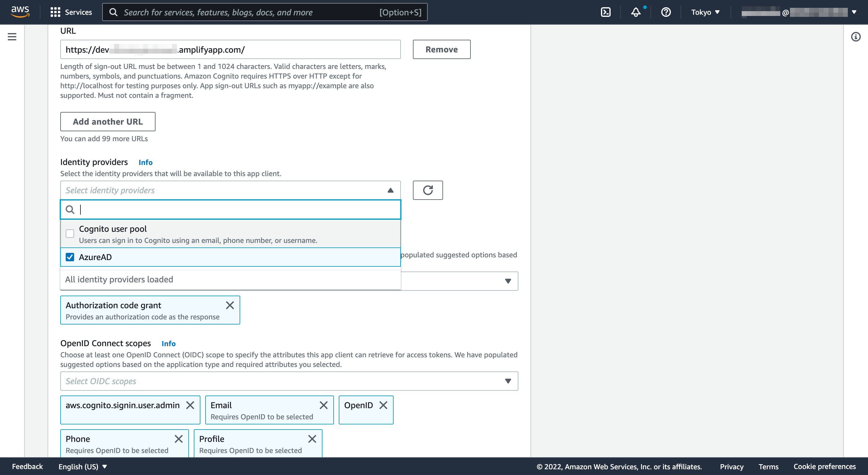The height and width of the screenshot is (475, 868).
Task: Click the Remove button next to the URL
Action: [x=442, y=49]
